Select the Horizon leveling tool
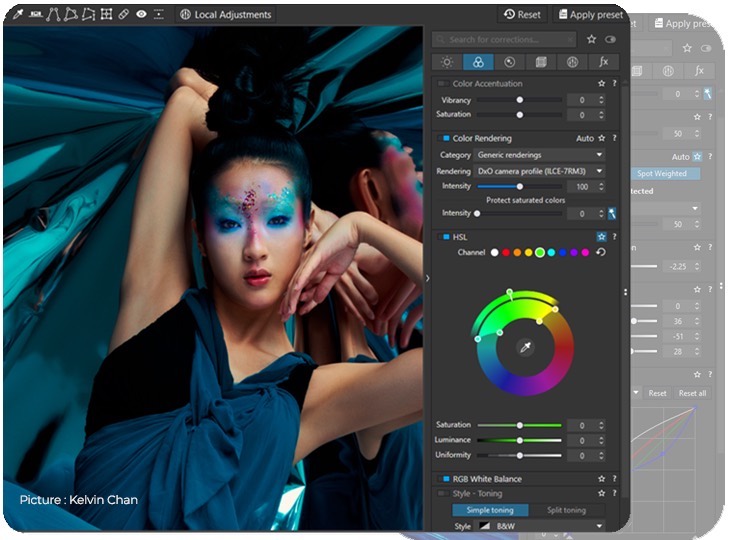Screen dimensions: 733x540 [x=36, y=14]
